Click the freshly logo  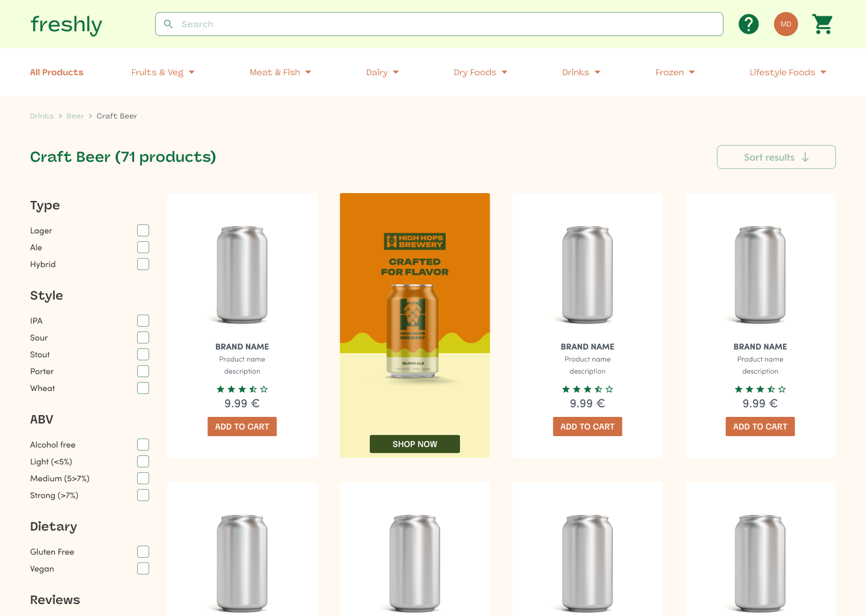66,25
